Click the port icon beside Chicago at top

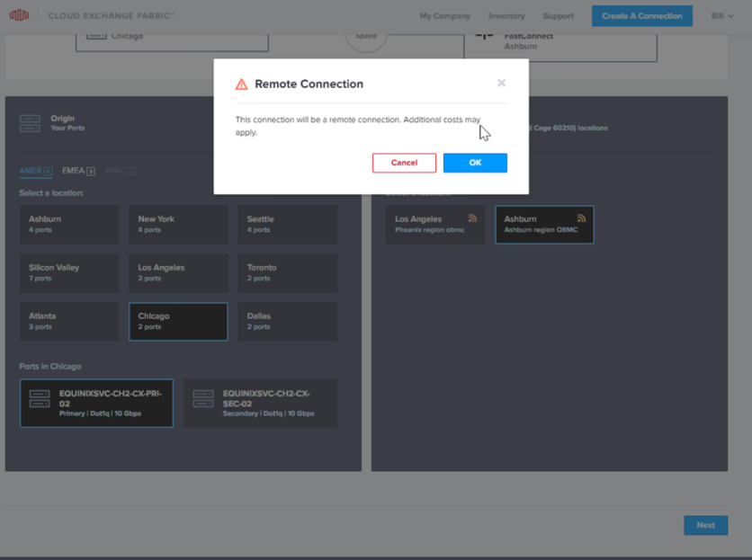pos(96,36)
